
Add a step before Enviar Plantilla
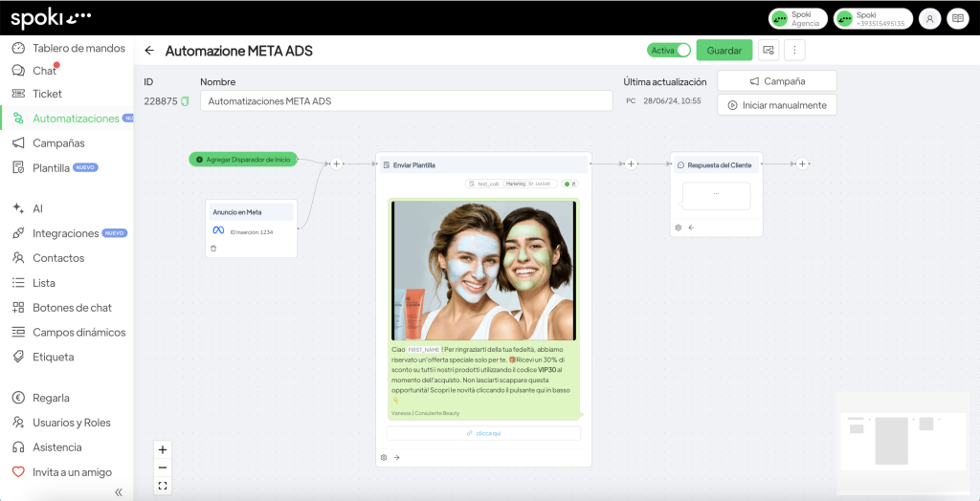coord(336,164)
